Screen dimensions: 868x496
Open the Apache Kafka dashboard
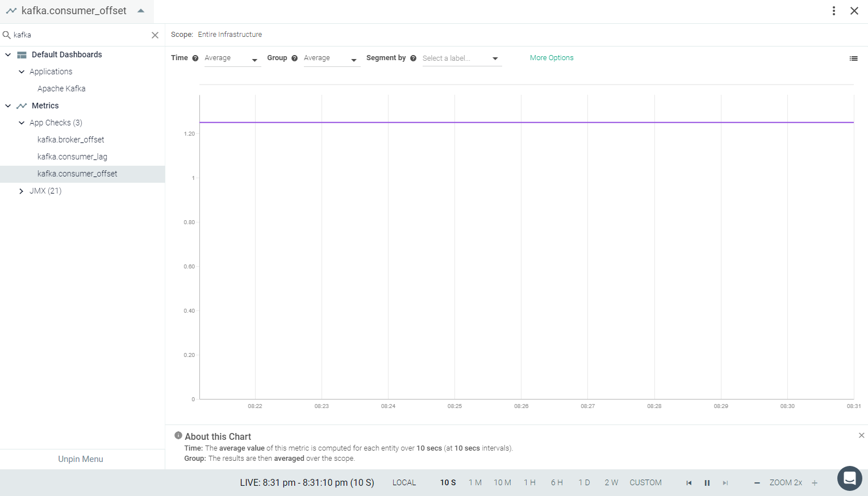[x=61, y=89]
